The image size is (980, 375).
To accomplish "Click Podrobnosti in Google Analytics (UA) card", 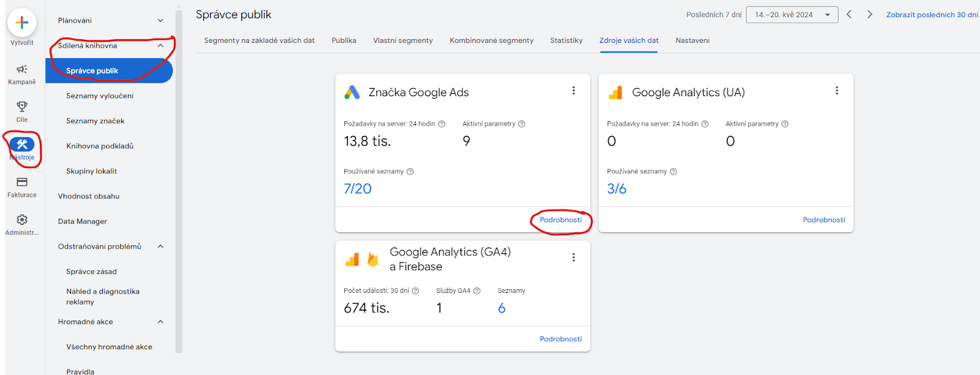I will click(x=824, y=220).
